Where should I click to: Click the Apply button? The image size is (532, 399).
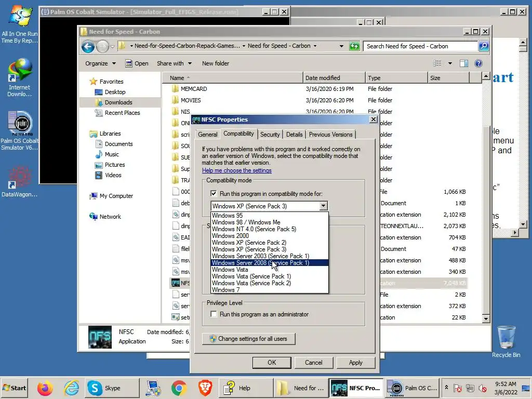355,362
